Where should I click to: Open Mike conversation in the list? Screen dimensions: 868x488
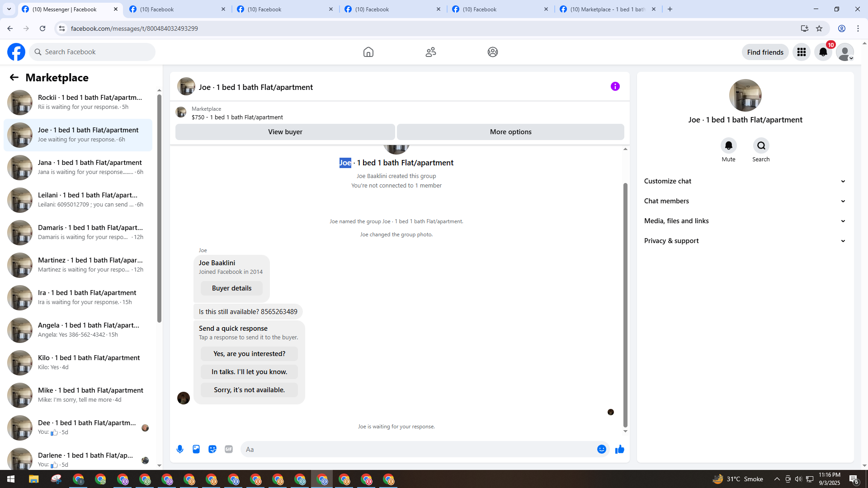pos(78,395)
